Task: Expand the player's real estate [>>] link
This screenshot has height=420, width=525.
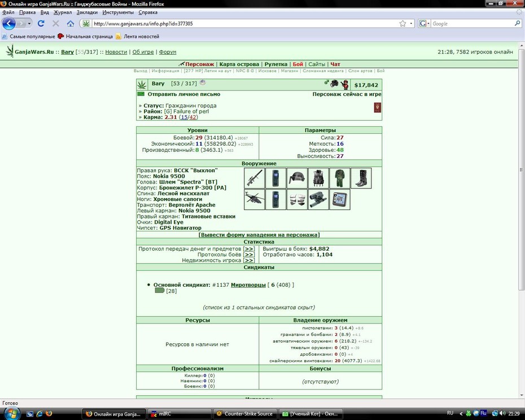Action: tap(249, 260)
